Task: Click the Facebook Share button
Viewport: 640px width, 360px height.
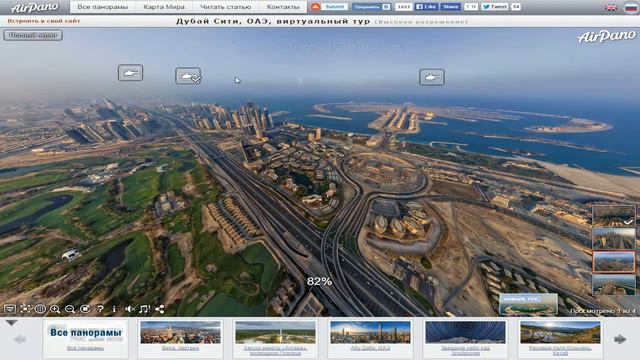Action: click(x=451, y=7)
